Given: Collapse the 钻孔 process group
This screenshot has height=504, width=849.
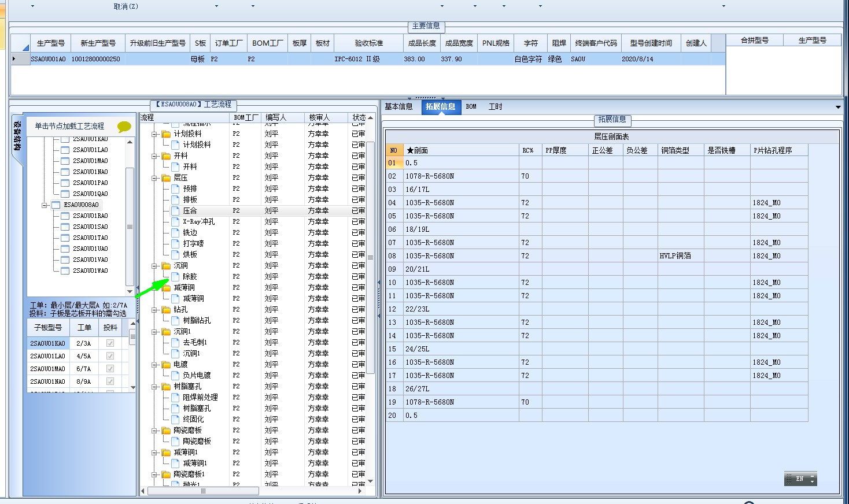Looking at the screenshot, I should point(155,310).
